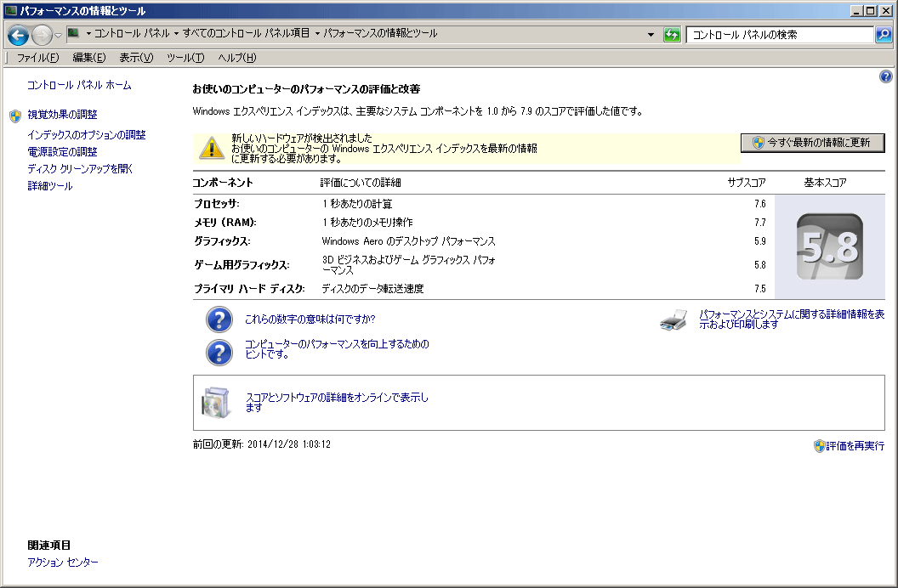
Task: Click the window icon in title bar
Action: [10, 10]
